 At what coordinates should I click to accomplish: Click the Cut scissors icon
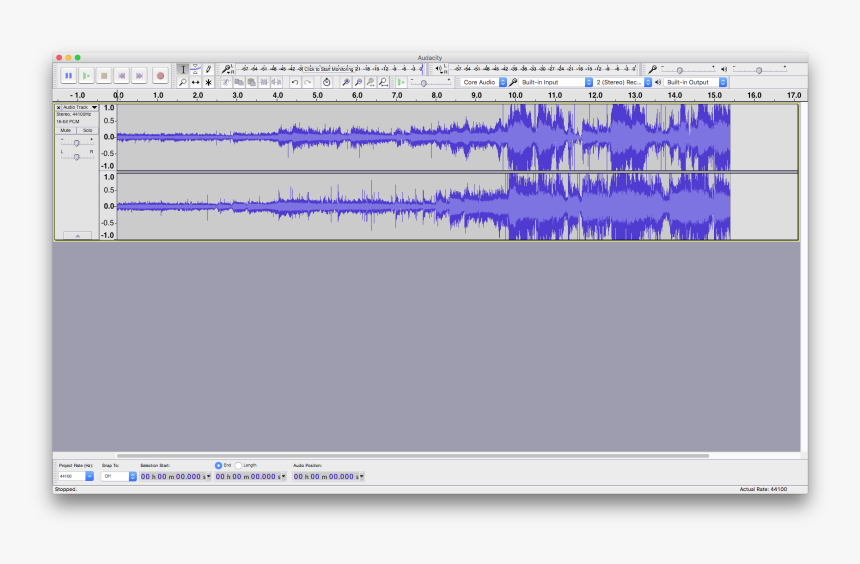tap(226, 82)
